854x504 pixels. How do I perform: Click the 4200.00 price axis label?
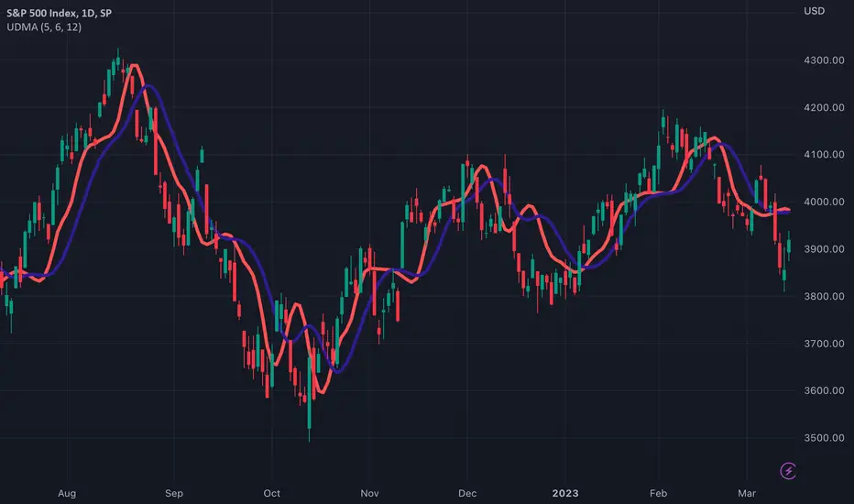824,107
